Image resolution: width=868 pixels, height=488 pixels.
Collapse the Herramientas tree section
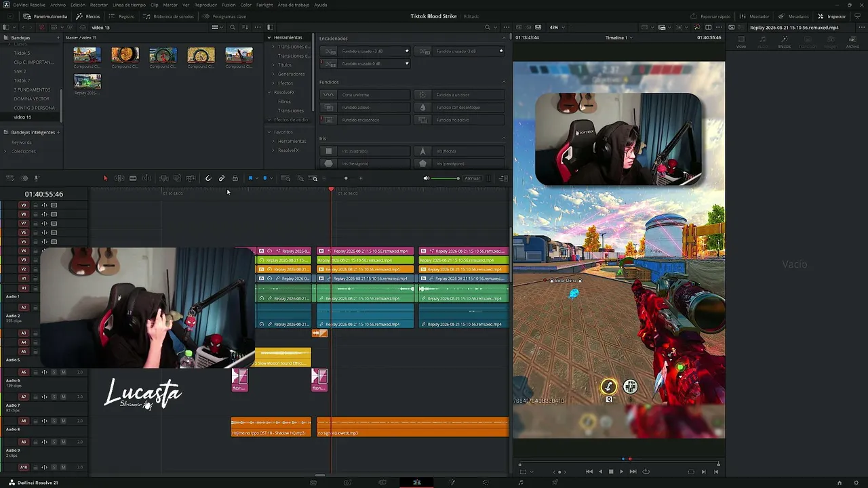269,37
